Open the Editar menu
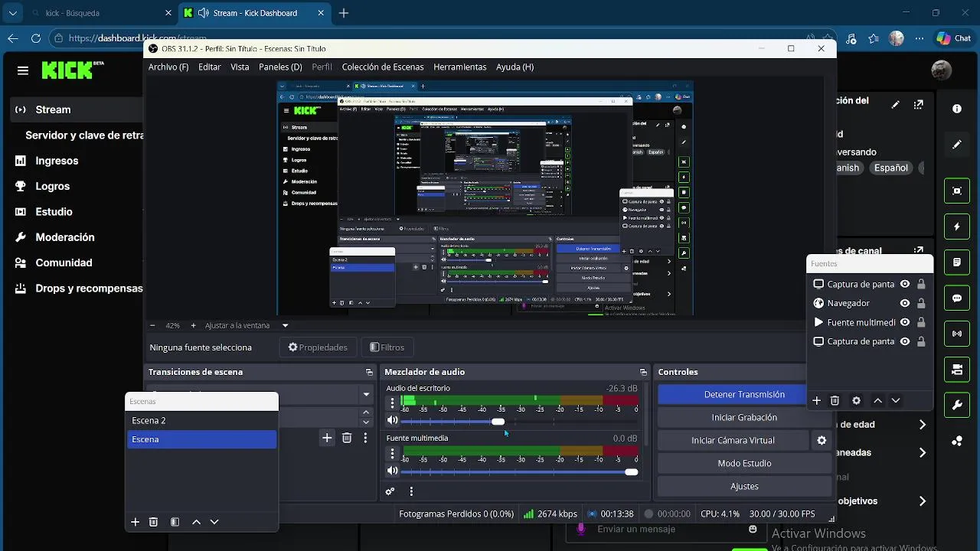 (x=210, y=67)
